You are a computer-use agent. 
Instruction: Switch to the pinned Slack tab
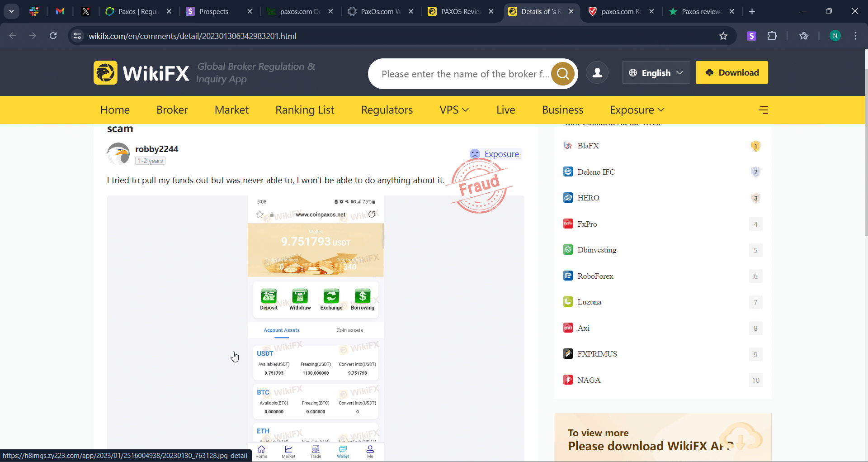34,12
